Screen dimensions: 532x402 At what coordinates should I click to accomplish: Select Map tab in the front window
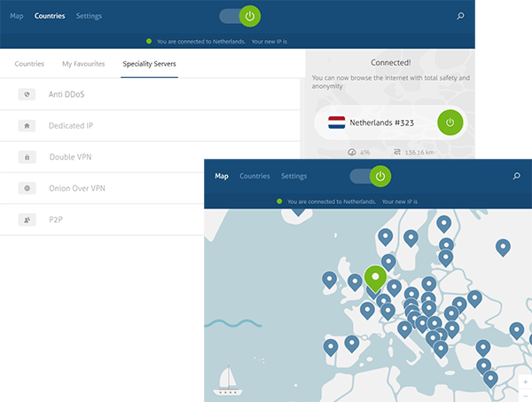pos(222,176)
